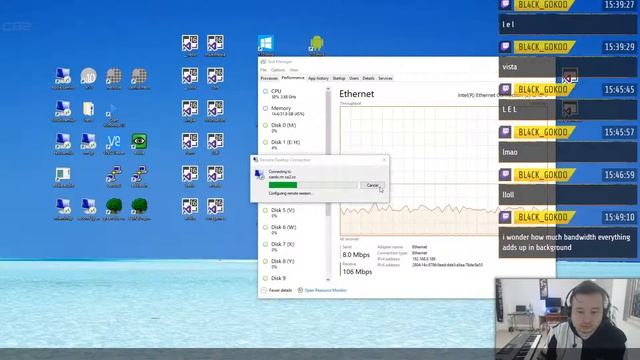Click the Receive '106 Mbps' value
This screenshot has height=360, width=640.
click(x=357, y=272)
